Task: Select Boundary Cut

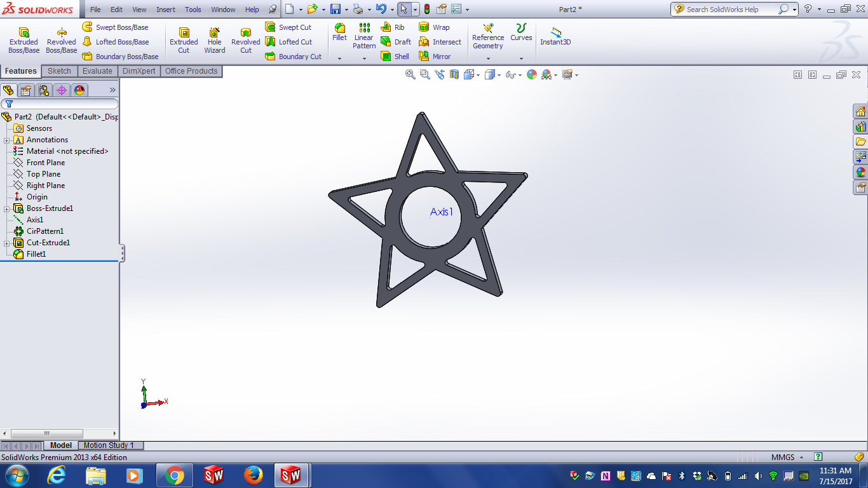Action: pos(293,57)
